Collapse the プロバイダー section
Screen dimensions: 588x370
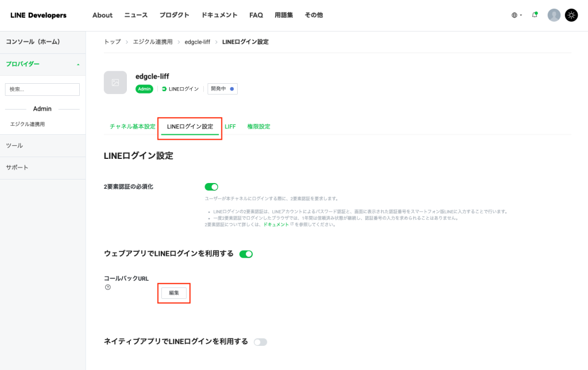coord(42,64)
